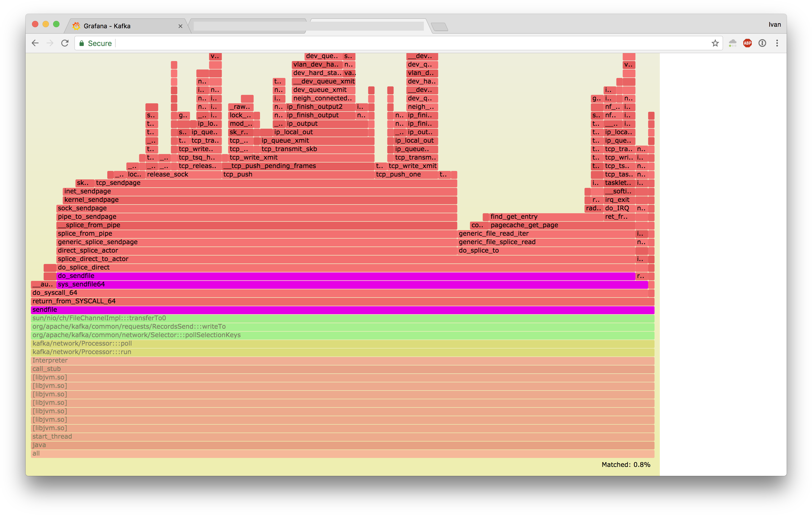Bookmark page with star icon
This screenshot has height=515, width=812.
[x=715, y=43]
